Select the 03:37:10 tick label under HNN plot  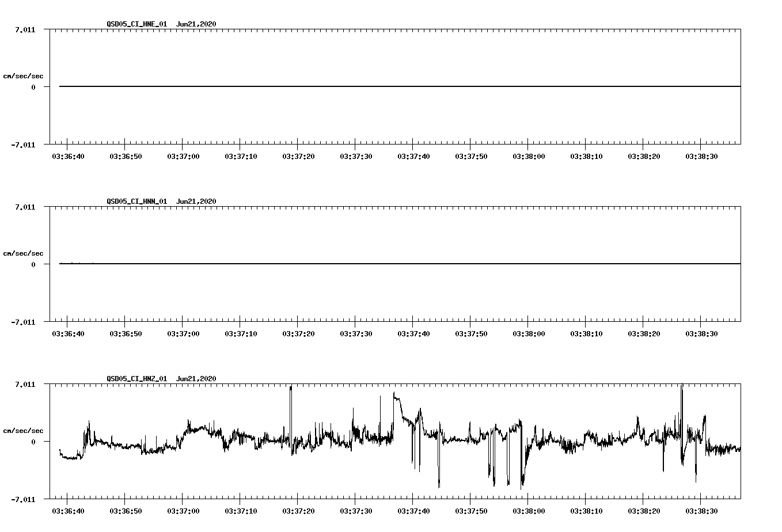241,333
